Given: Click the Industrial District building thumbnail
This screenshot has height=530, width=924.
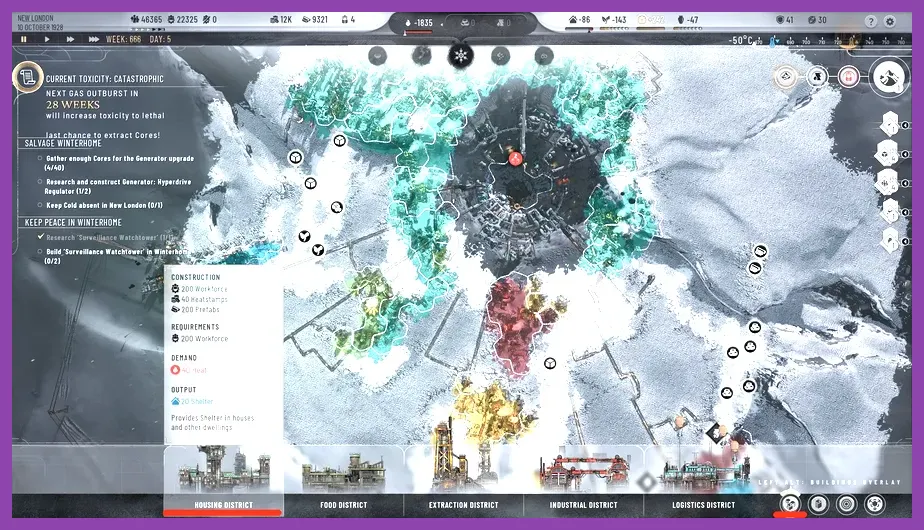Looking at the screenshot, I should click(583, 472).
